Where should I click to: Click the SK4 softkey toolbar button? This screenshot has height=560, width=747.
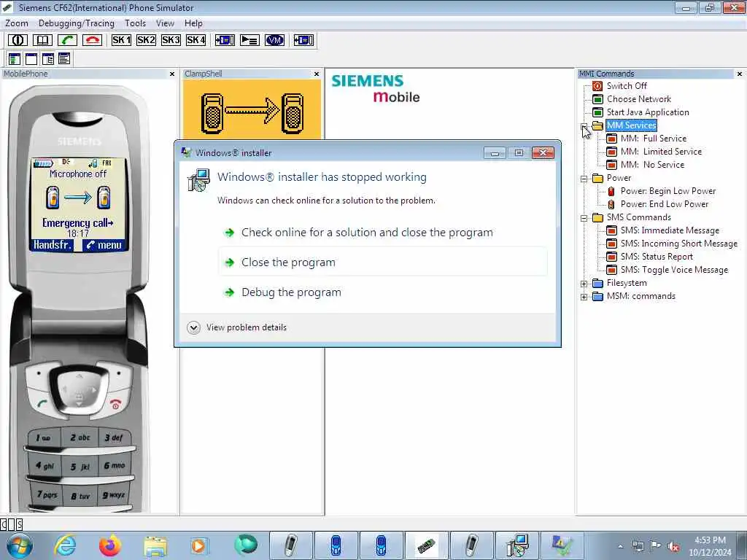(x=196, y=40)
